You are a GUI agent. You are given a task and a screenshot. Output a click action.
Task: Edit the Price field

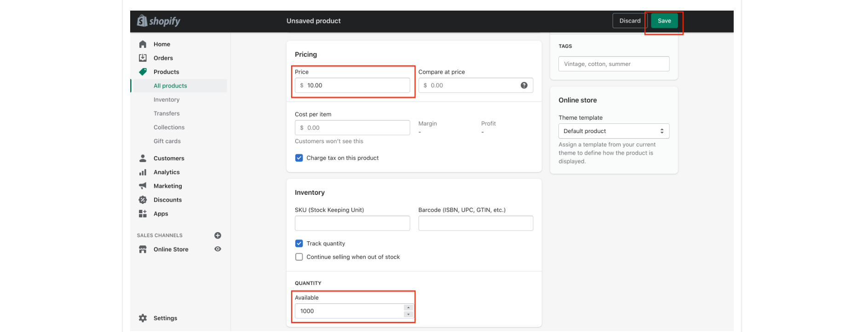click(352, 85)
